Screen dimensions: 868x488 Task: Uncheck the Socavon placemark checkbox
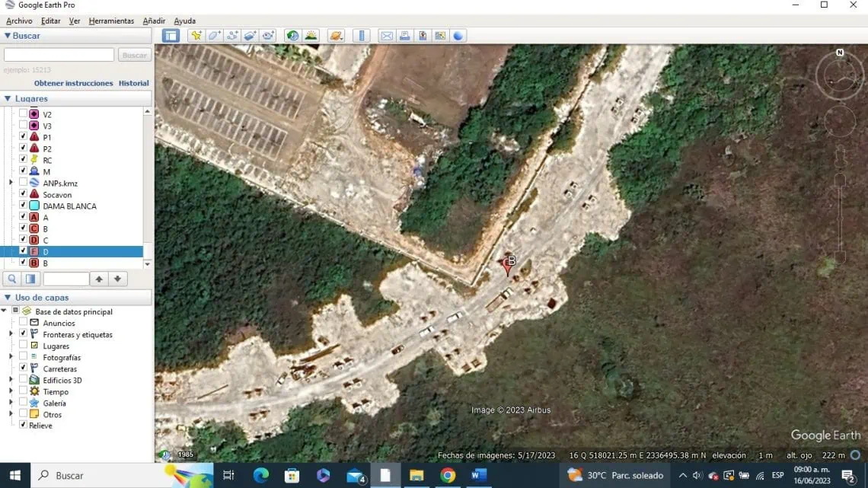pos(23,194)
